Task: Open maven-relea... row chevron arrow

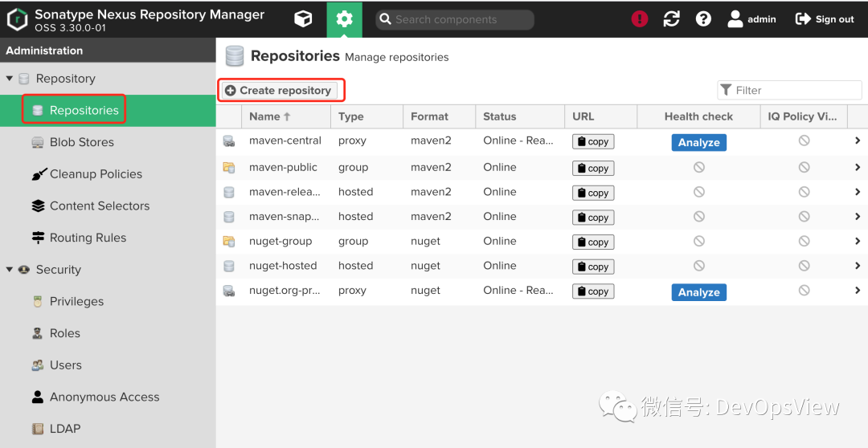Action: point(858,192)
